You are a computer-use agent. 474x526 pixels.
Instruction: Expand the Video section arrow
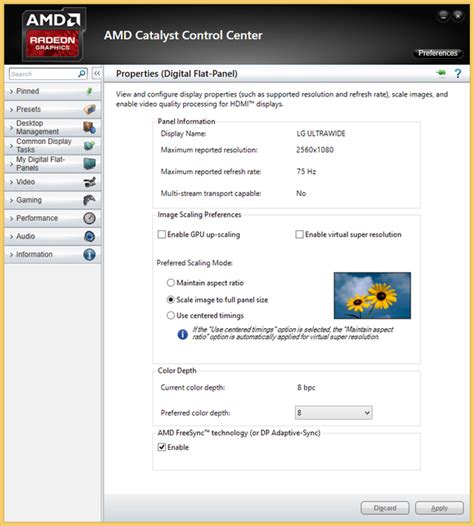coord(11,182)
